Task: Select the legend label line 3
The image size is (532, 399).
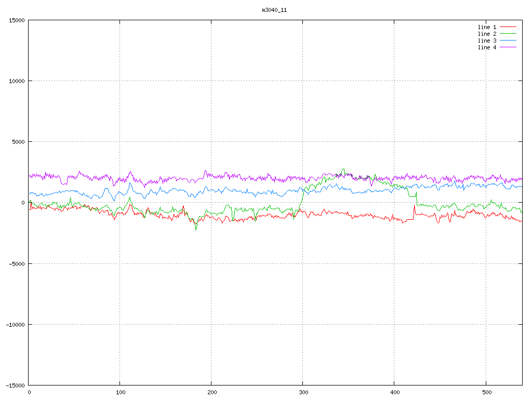Action: pos(487,41)
